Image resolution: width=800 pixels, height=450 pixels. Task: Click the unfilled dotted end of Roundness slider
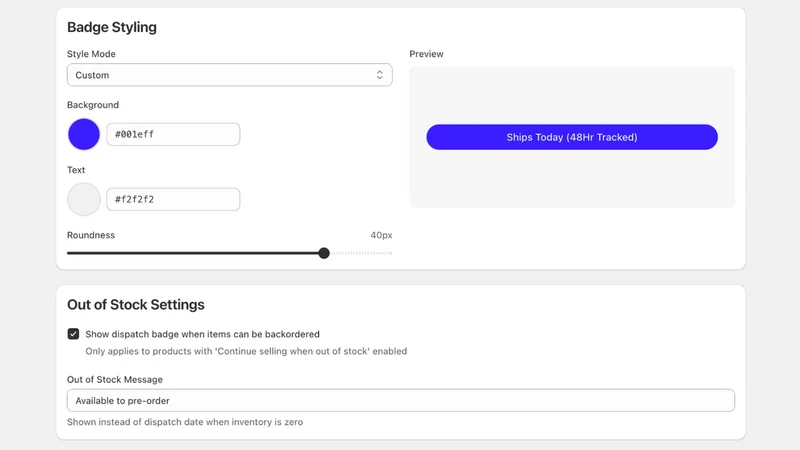[361, 253]
